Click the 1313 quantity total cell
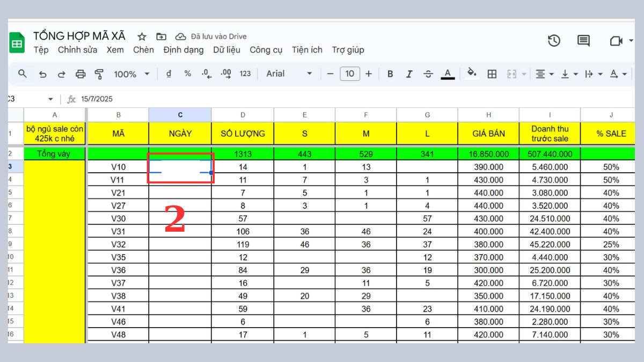 [x=243, y=154]
